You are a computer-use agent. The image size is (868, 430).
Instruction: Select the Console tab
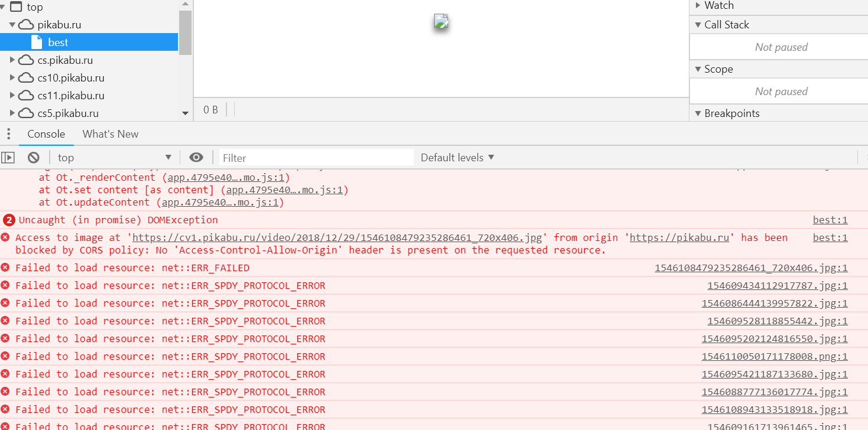coord(46,134)
